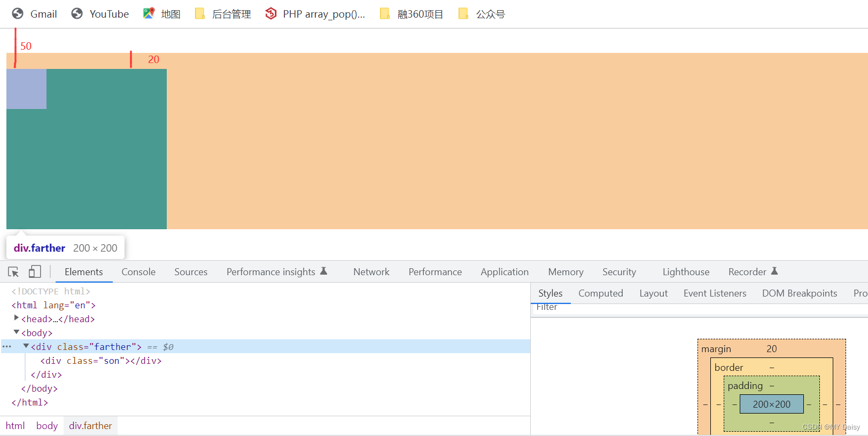Image resolution: width=868 pixels, height=436 pixels.
Task: Click the body breadcrumb
Action: [47, 426]
